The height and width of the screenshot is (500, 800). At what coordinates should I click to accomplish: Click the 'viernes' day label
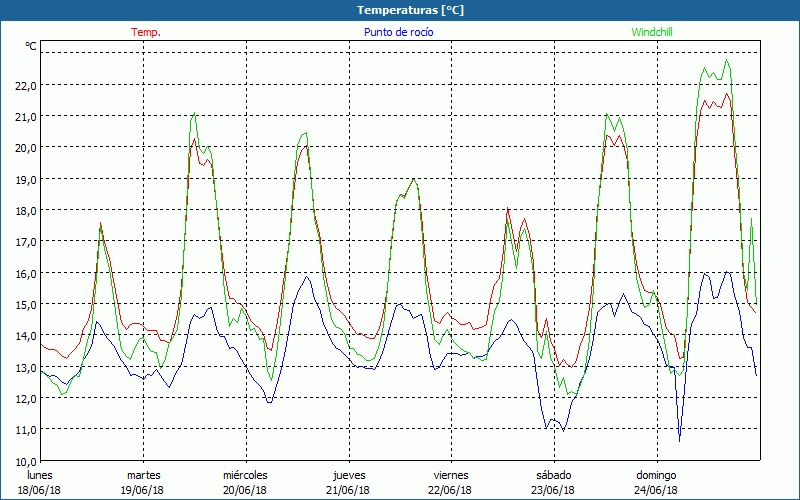(x=451, y=475)
